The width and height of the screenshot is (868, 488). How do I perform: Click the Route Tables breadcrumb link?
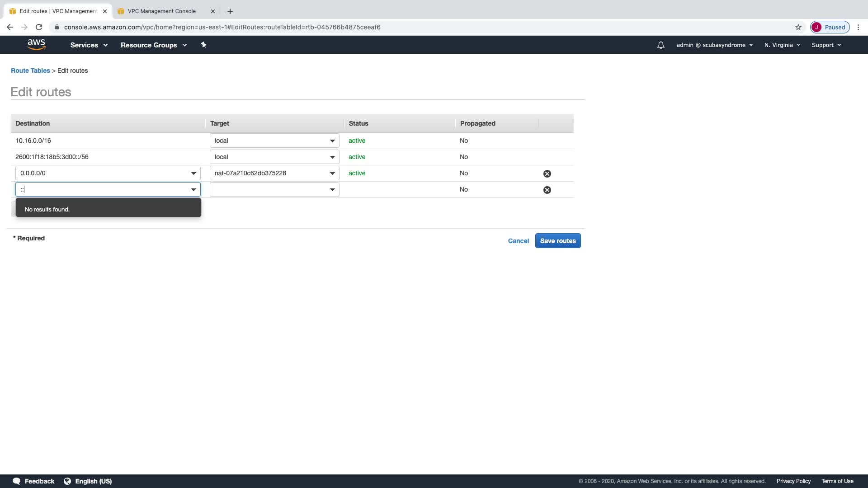30,70
